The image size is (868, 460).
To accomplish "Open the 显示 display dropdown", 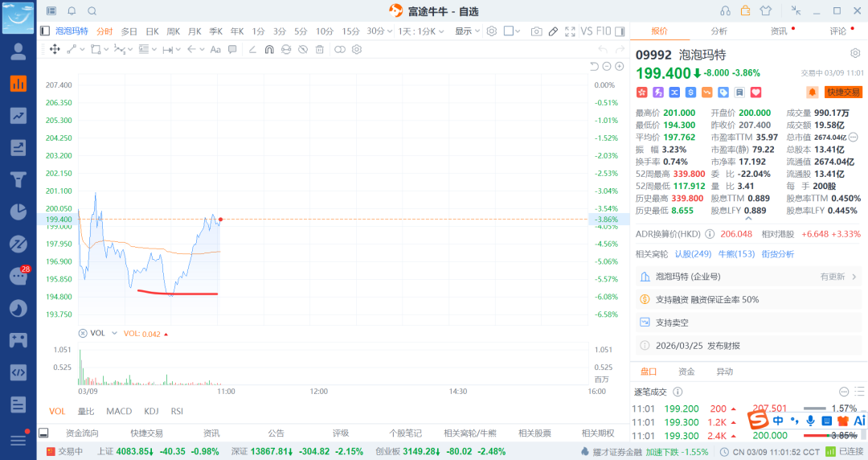I will 467,31.
